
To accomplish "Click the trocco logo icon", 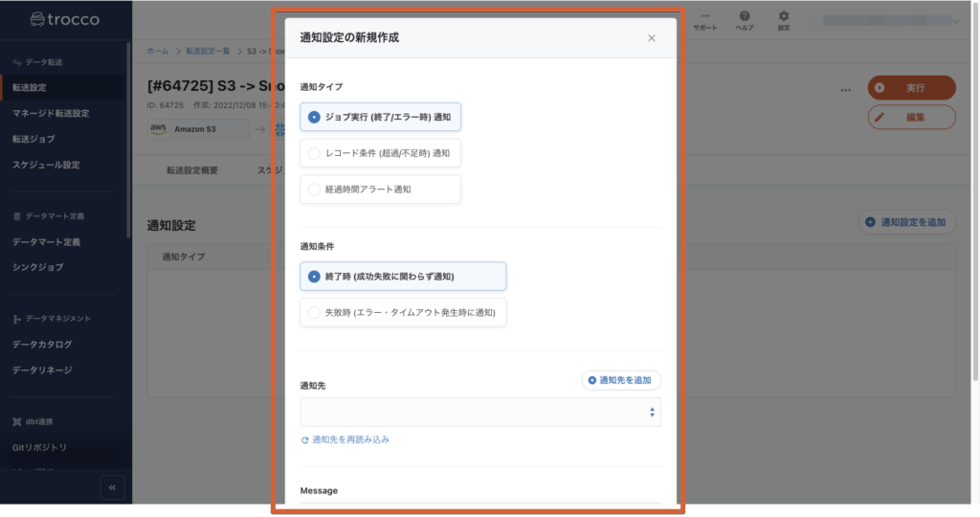I will 38,19.
